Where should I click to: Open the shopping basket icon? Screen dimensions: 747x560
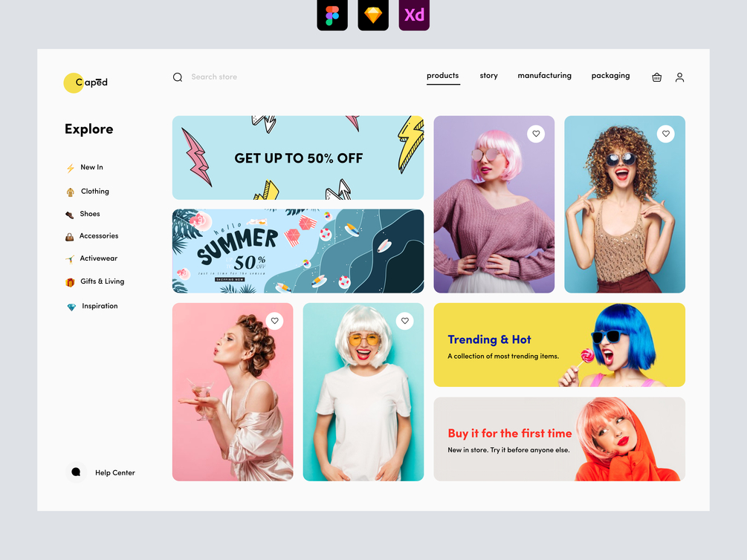pos(656,77)
